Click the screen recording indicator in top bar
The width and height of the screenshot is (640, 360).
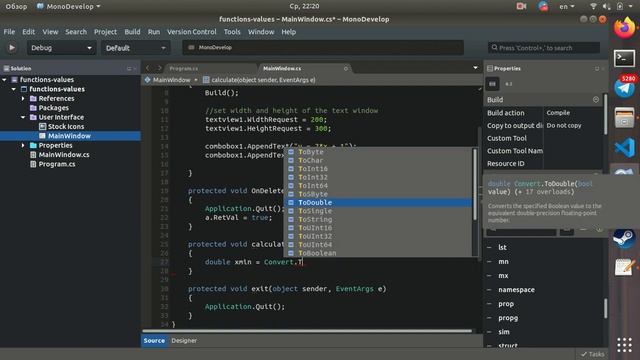pyautogui.click(x=521, y=6)
